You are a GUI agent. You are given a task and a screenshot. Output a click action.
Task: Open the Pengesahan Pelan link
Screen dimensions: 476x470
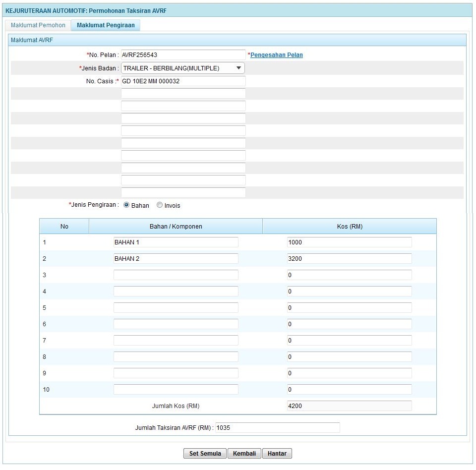point(276,55)
